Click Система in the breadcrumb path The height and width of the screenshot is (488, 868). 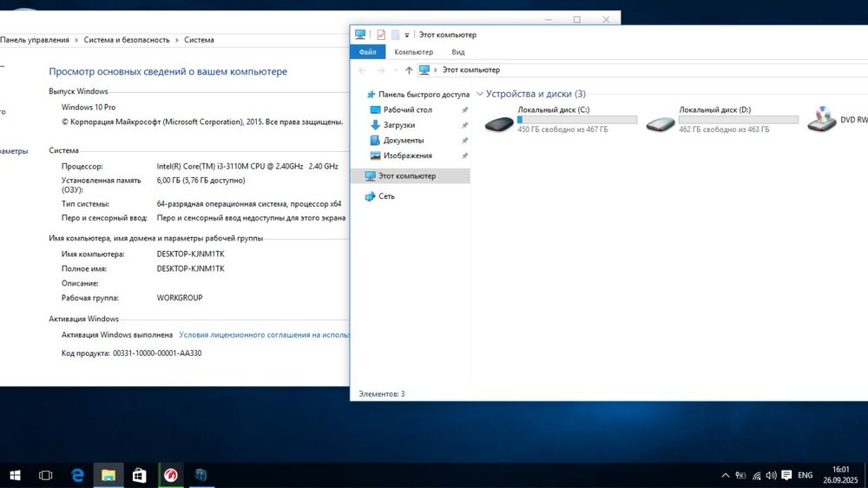pyautogui.click(x=200, y=40)
